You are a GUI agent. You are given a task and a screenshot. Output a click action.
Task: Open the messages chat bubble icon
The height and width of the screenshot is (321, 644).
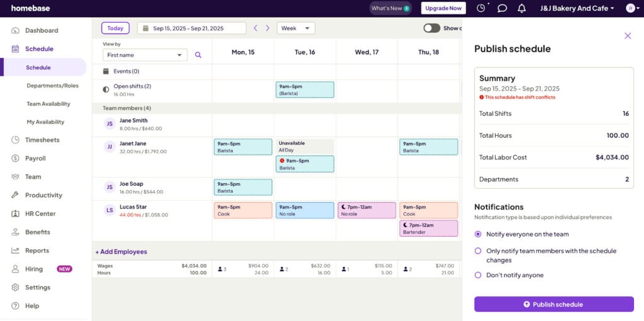click(x=502, y=8)
